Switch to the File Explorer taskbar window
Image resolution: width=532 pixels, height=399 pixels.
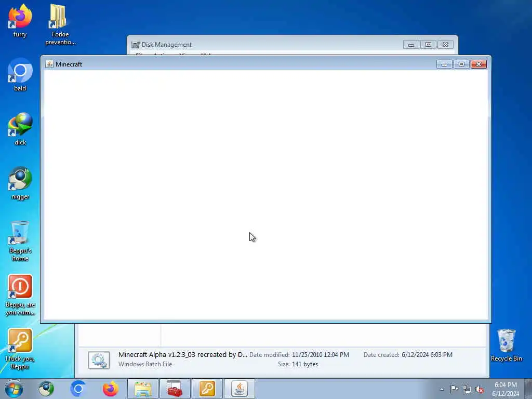click(x=143, y=389)
